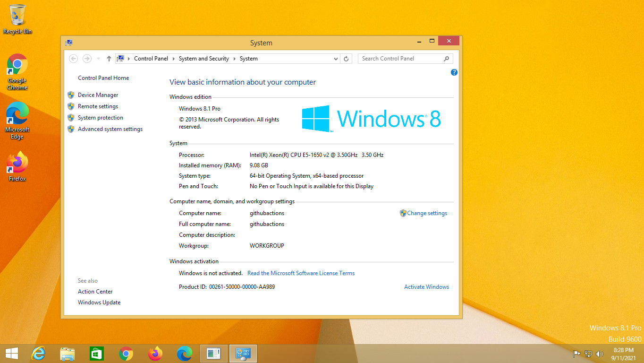
Task: Open Advanced system settings
Action: click(110, 129)
